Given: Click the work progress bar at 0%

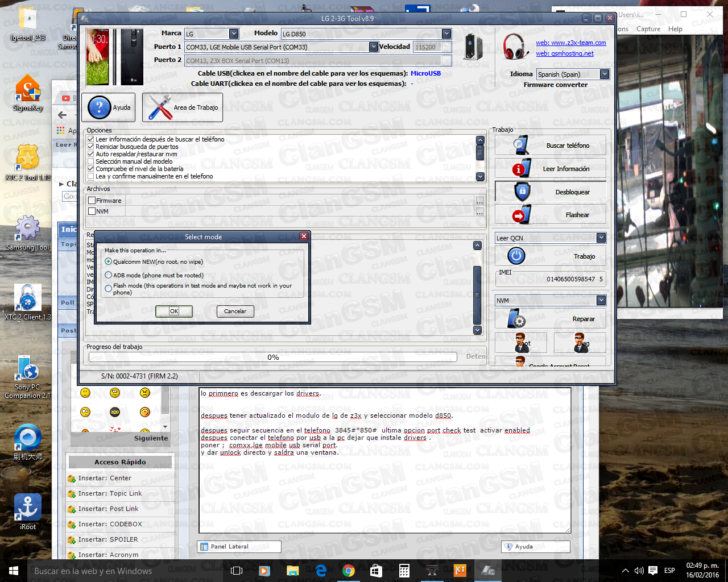Looking at the screenshot, I should 273,357.
